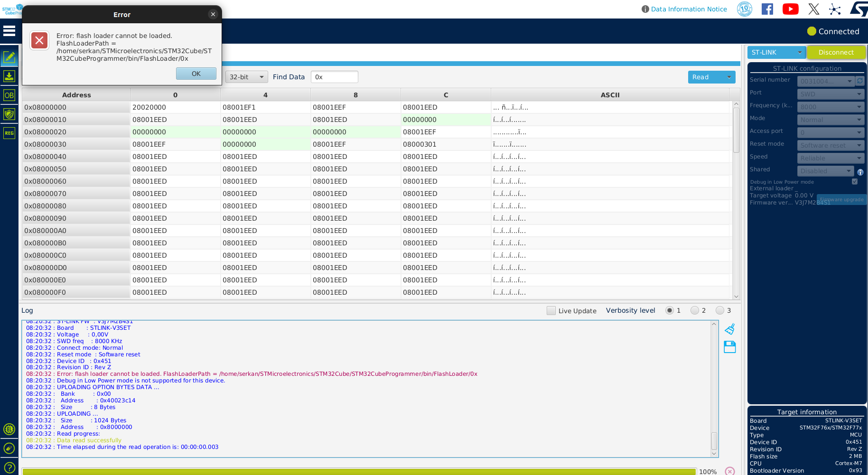
Task: Click the memory table vertical scrollbar
Action: (736, 130)
